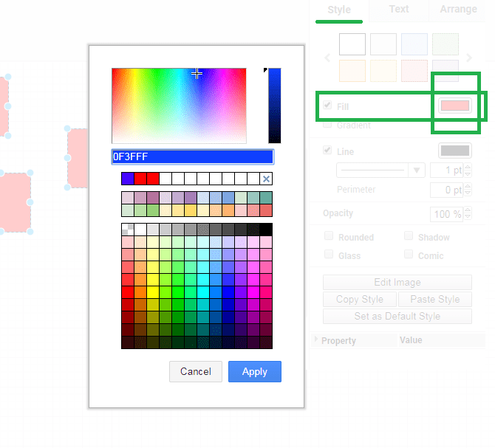This screenshot has height=448, width=495.
Task: Click the Copy Style button
Action: coord(360,299)
